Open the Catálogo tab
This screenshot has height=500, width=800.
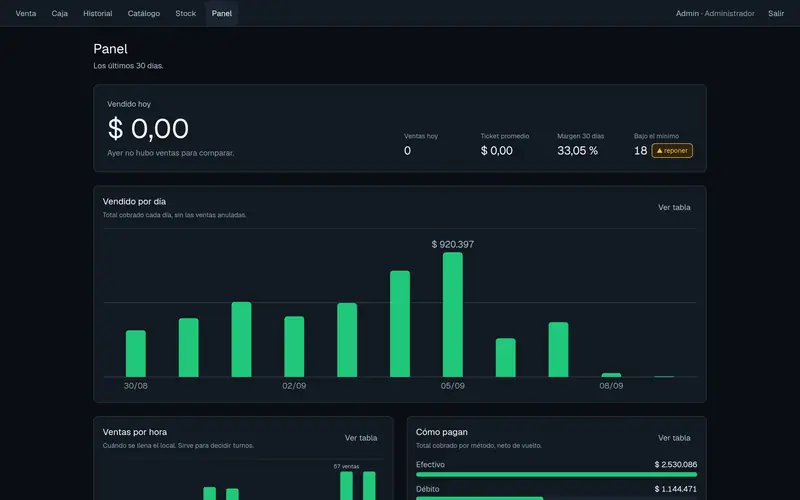143,13
